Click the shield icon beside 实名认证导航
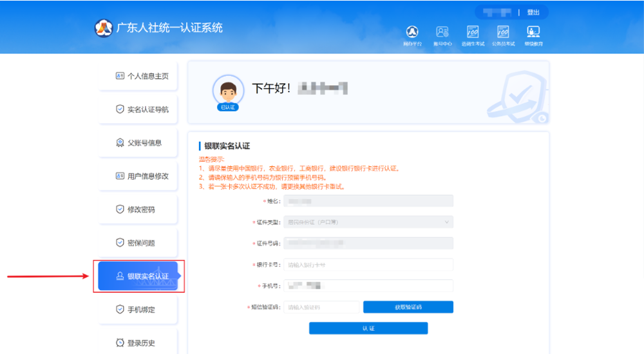 tap(120, 109)
